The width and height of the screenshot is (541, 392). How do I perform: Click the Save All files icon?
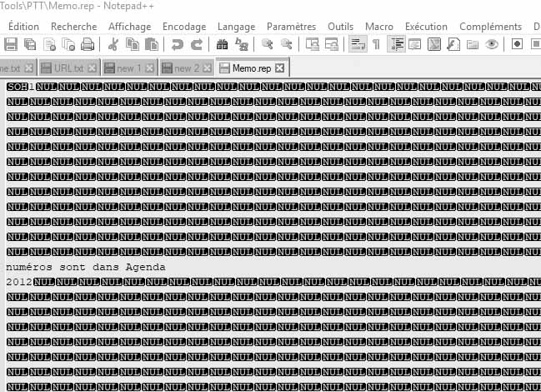[30, 44]
